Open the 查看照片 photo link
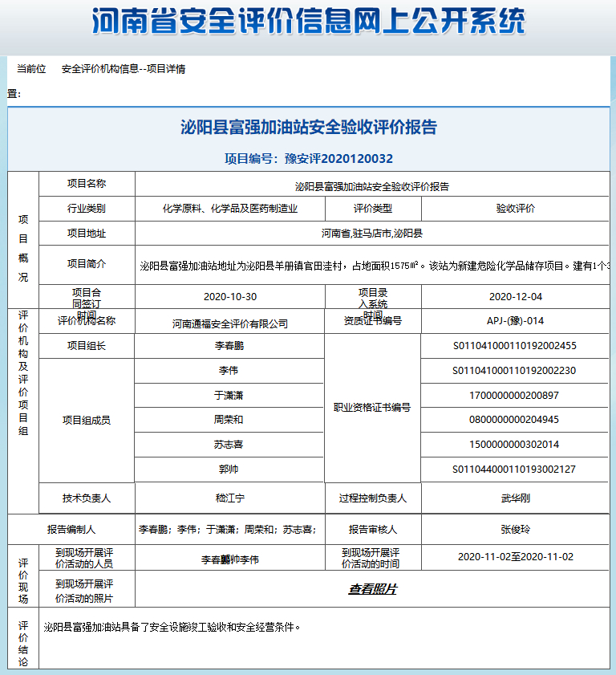616x675 pixels. tap(372, 589)
